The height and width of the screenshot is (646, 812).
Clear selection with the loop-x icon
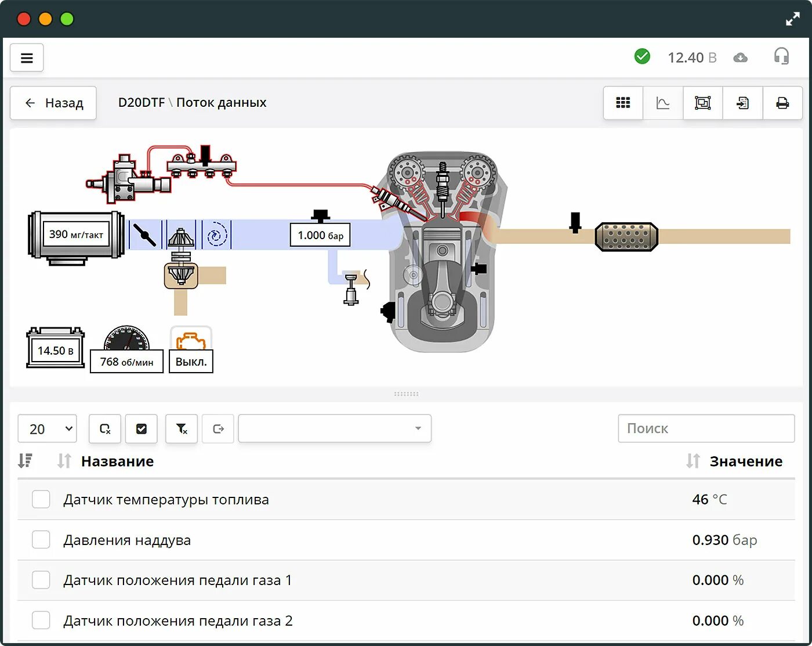(105, 429)
